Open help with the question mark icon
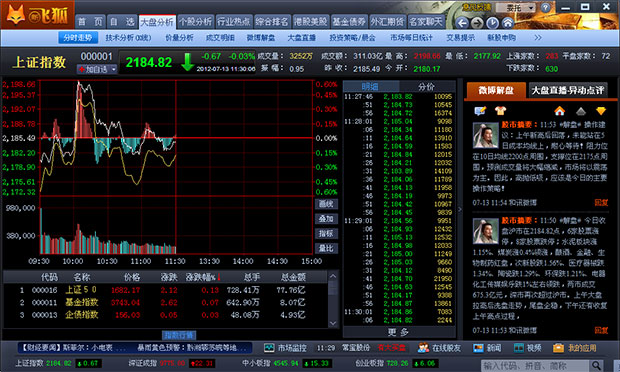Image resolution: width=620 pixels, height=372 pixels. 545,8
